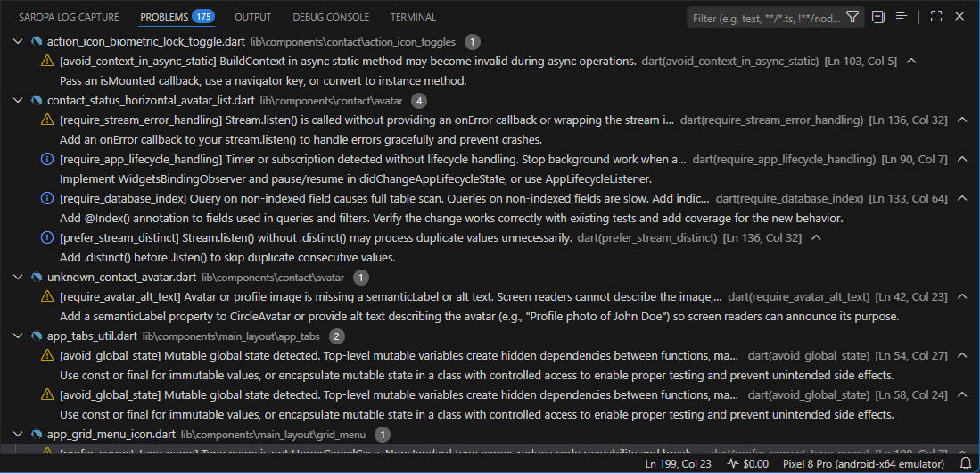Click warning icon for avoid_context_in_async_static

47,62
